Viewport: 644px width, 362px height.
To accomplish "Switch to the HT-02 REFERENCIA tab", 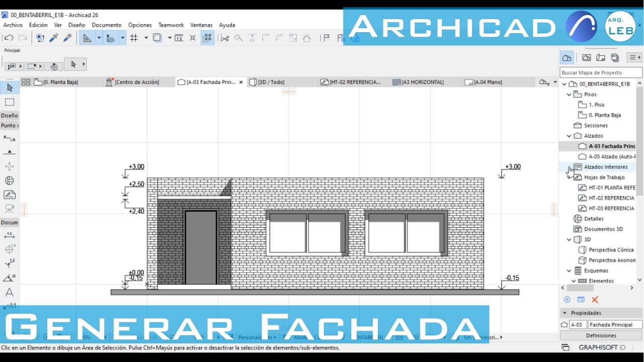I will coord(355,82).
